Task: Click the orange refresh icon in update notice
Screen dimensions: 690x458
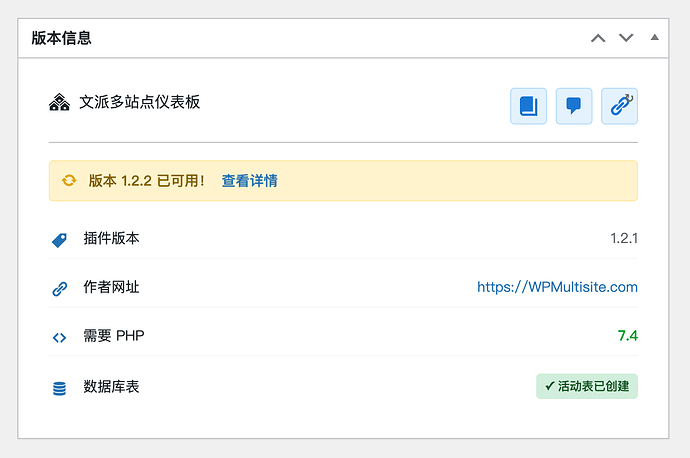Action: click(x=69, y=181)
